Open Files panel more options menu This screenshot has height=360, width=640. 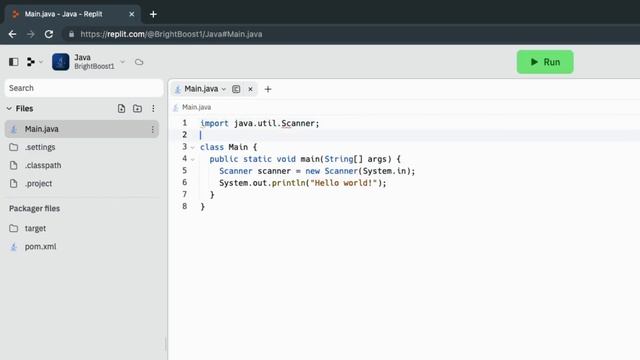(153, 109)
